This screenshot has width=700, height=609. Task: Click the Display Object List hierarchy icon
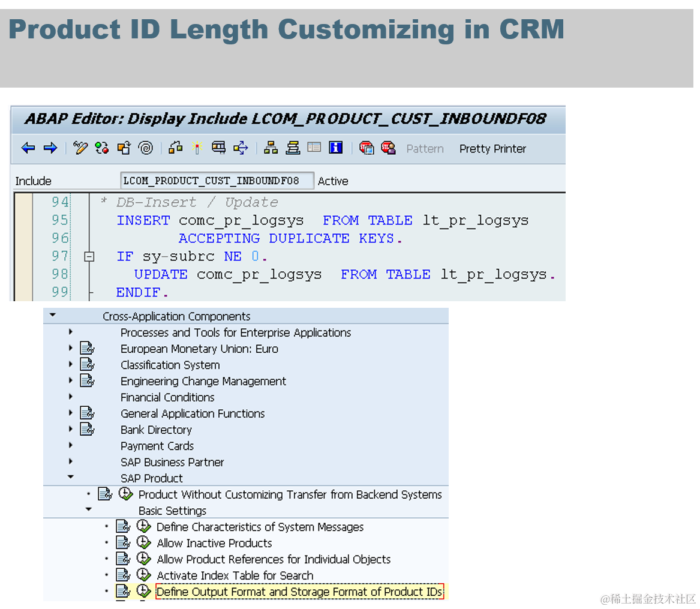coord(271,148)
